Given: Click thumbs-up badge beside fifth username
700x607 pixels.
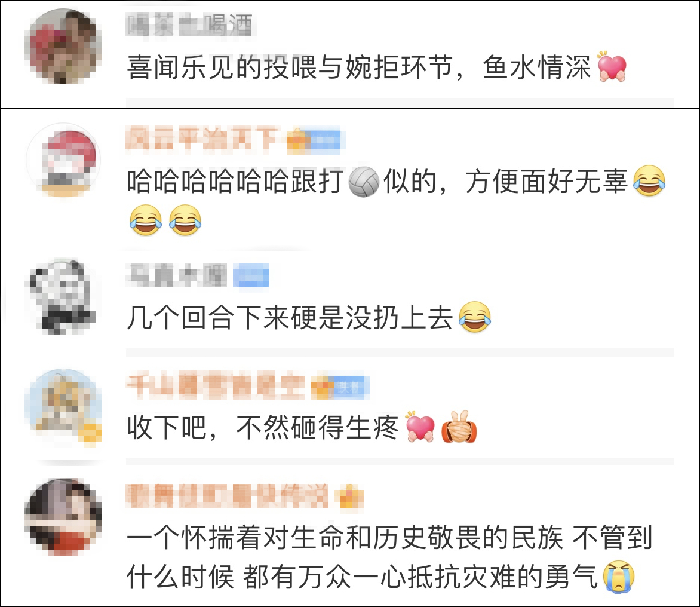Looking at the screenshot, I should coord(351,496).
